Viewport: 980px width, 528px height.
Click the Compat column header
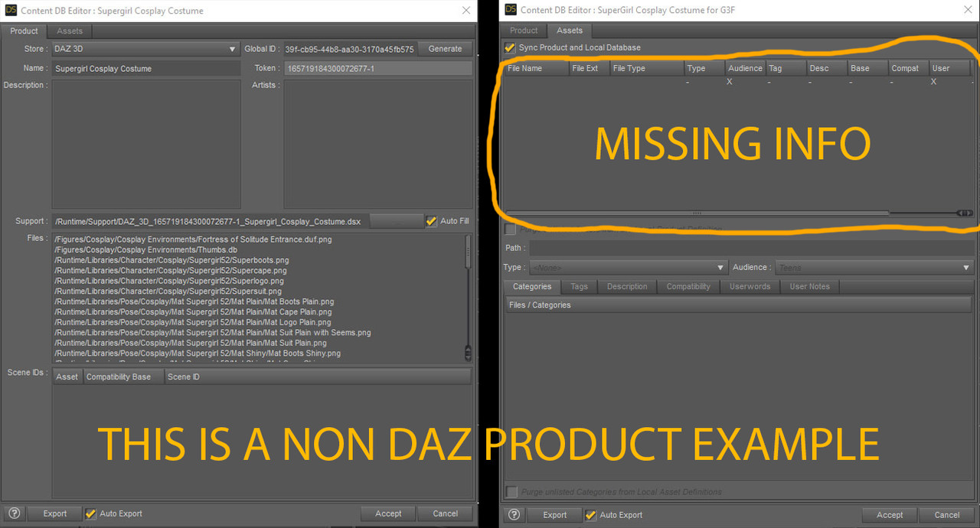click(x=908, y=68)
